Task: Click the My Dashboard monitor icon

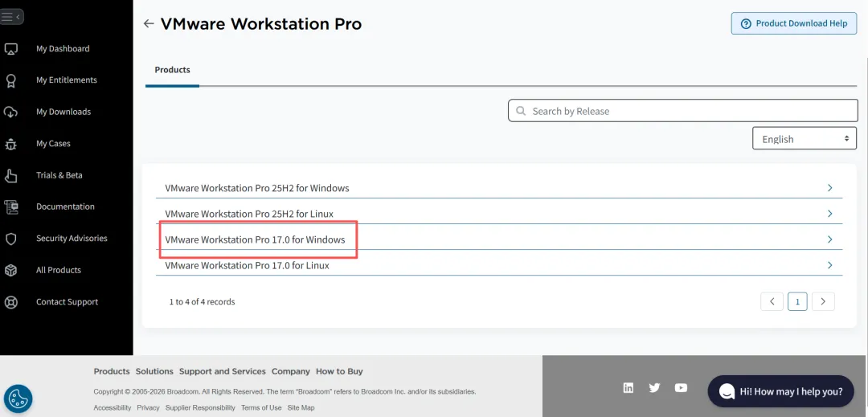Action: (11, 49)
